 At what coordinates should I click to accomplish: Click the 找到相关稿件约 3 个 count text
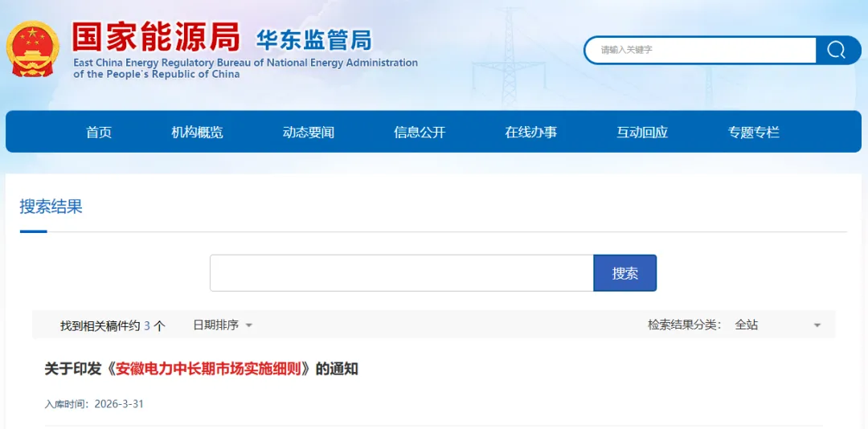[113, 325]
